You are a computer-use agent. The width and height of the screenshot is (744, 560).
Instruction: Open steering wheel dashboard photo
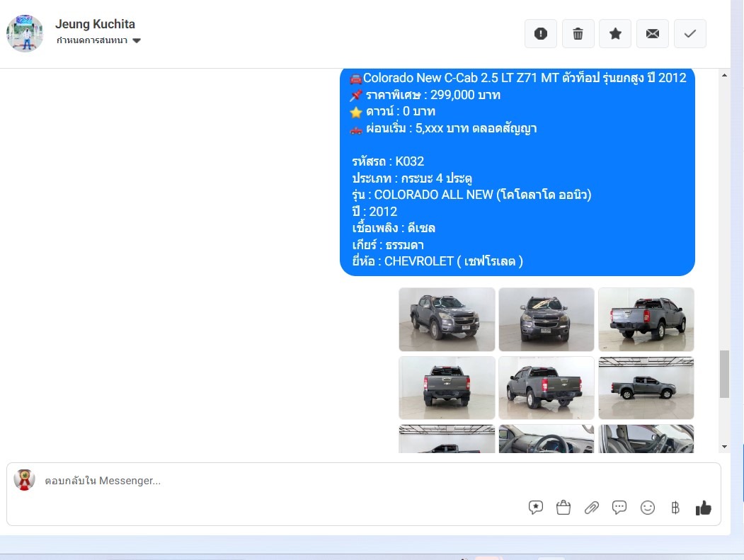click(546, 438)
